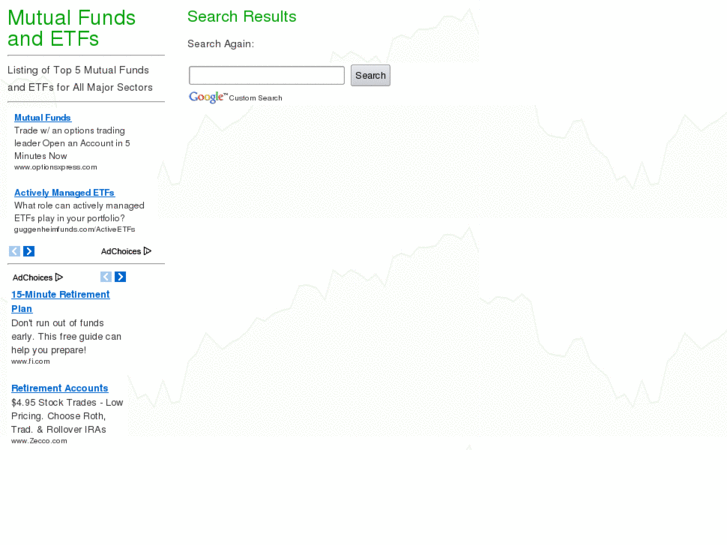This screenshot has height=545, width=727.
Task: Visit the www.optionsxpress.com ad URL
Action: [x=55, y=167]
